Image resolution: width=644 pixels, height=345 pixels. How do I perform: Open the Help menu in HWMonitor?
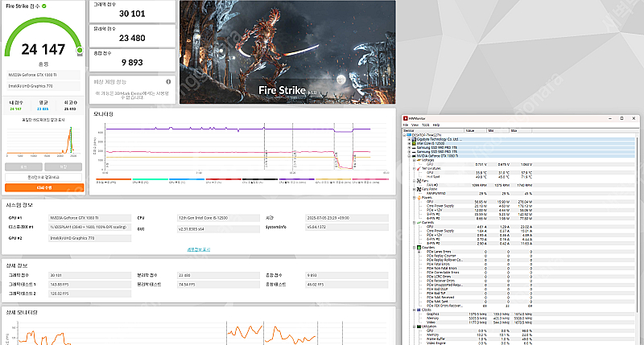(436, 125)
